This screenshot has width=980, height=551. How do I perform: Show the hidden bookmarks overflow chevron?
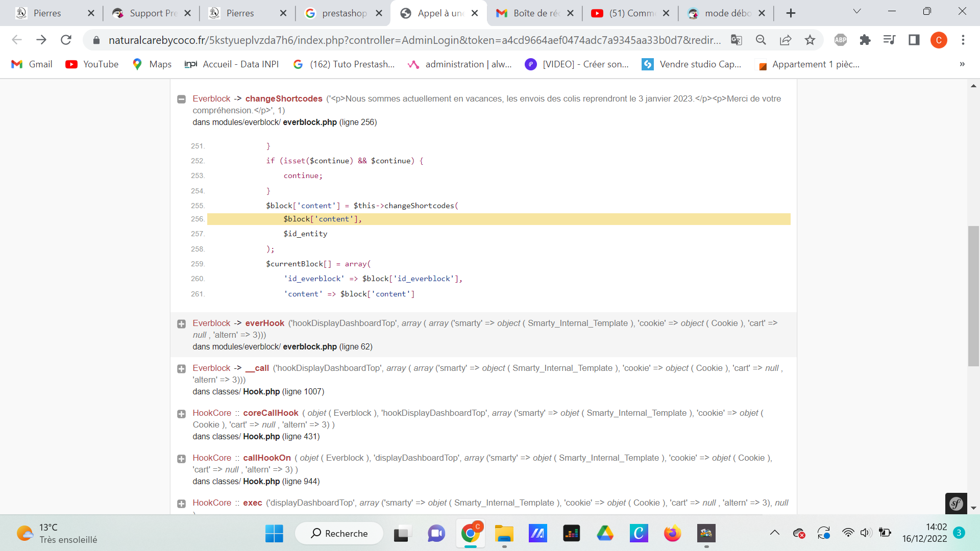[x=962, y=64]
